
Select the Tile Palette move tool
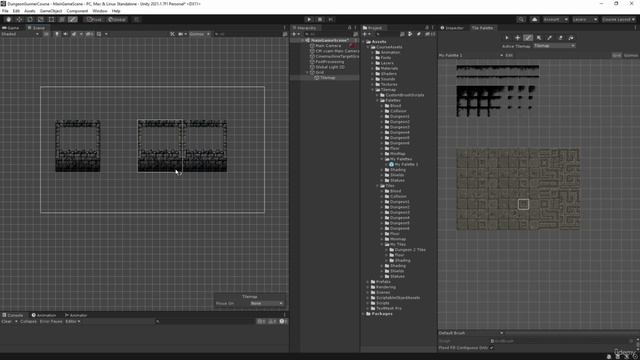[518, 38]
